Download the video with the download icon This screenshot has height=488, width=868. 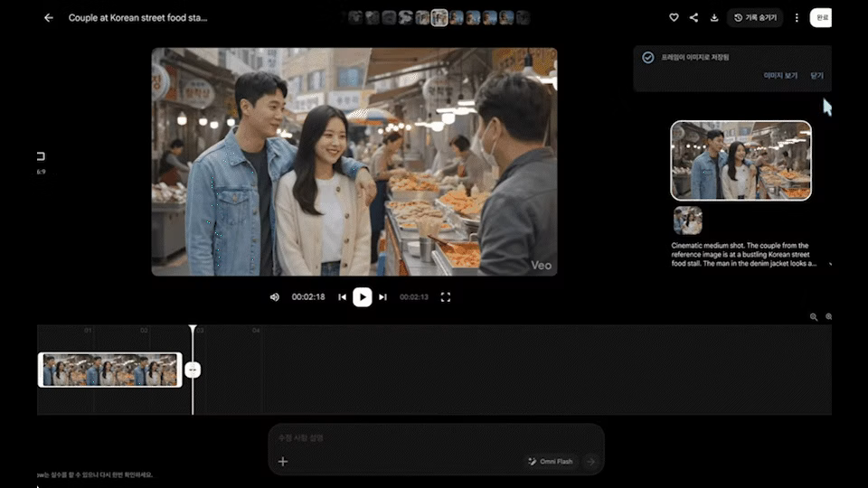714,18
